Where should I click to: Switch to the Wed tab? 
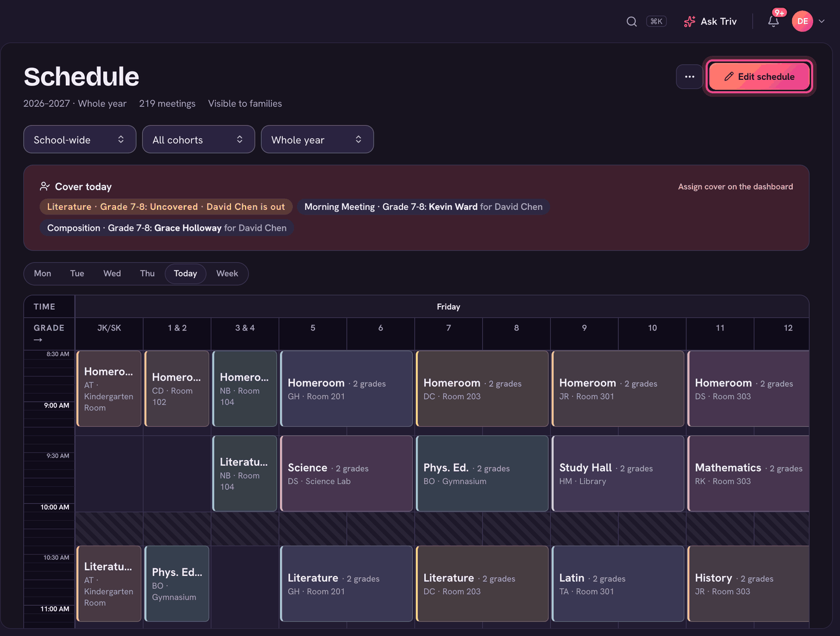coord(112,273)
